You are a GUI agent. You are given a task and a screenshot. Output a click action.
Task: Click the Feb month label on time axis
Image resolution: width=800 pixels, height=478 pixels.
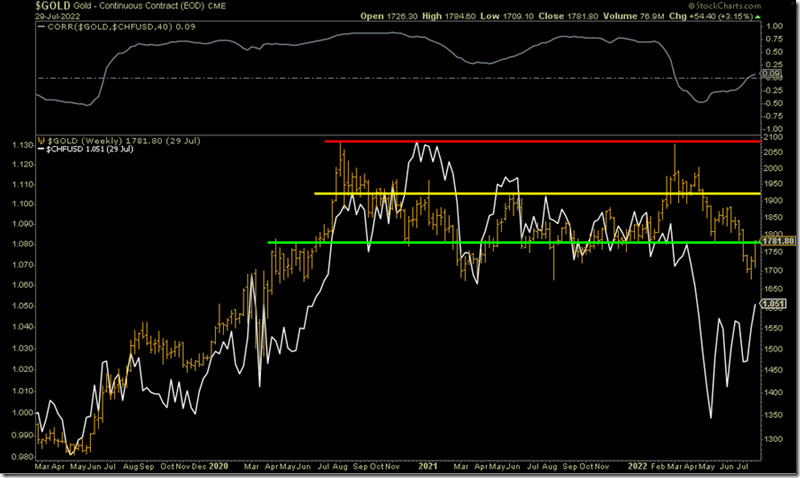(x=658, y=466)
